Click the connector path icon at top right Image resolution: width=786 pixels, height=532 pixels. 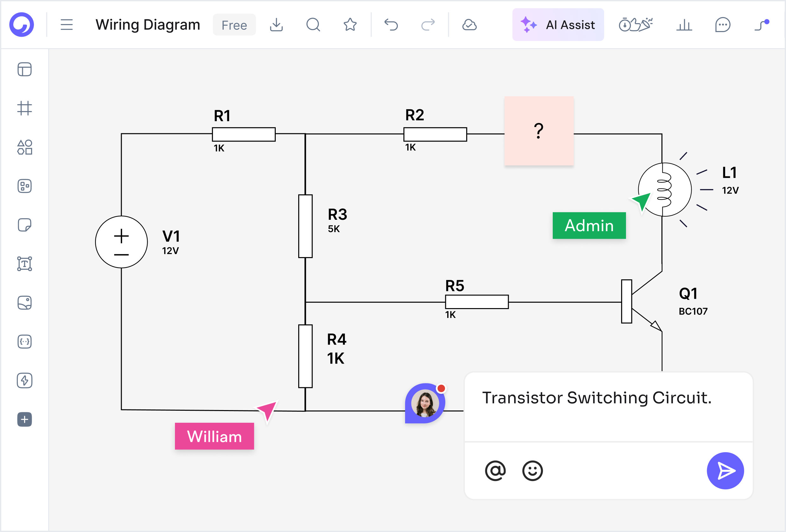(x=762, y=25)
